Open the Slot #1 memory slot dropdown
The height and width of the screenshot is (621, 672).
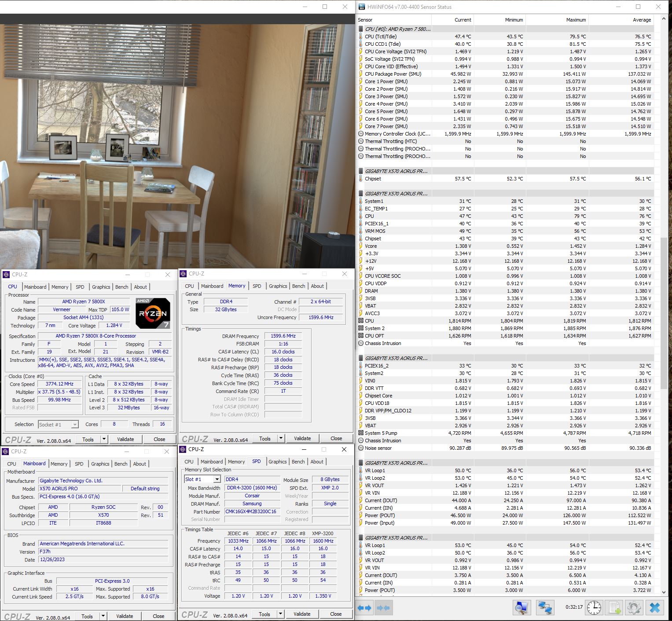(217, 479)
